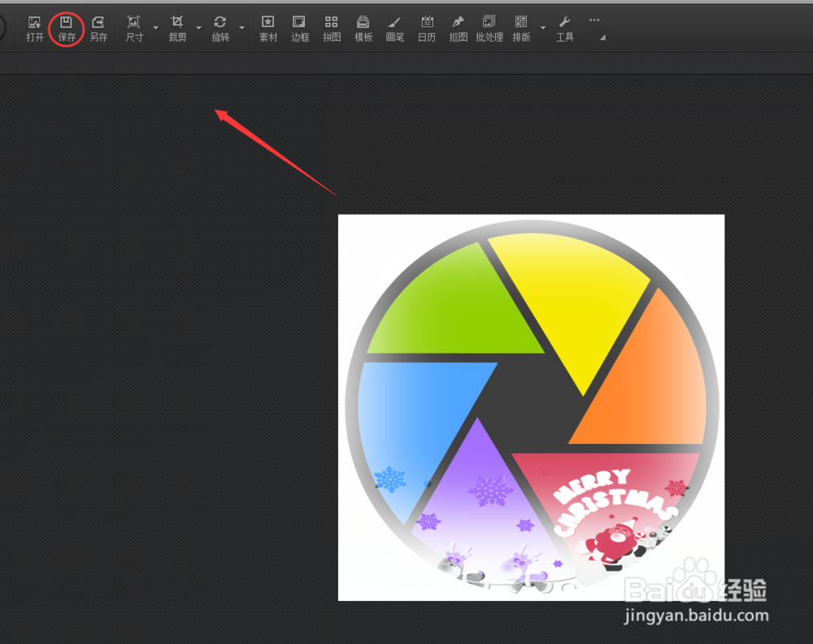Open the 批处理 batch processing tool
Viewport: 813px width, 644px height.
pos(489,29)
